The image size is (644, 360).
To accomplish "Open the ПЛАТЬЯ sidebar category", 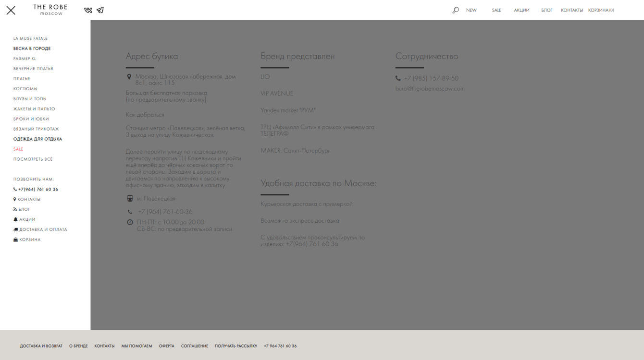I will pos(22,79).
